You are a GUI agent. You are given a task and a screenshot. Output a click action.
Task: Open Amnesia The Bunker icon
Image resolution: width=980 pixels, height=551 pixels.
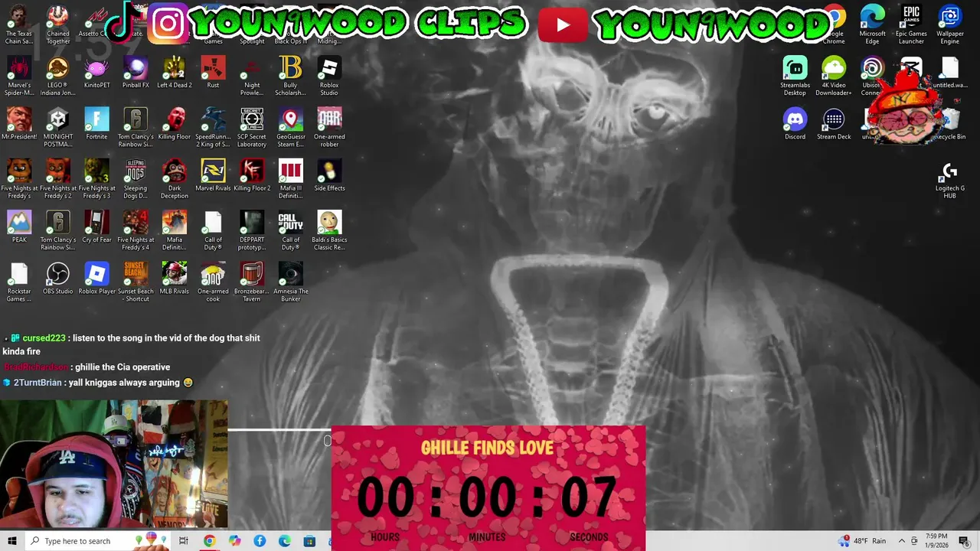tap(291, 282)
